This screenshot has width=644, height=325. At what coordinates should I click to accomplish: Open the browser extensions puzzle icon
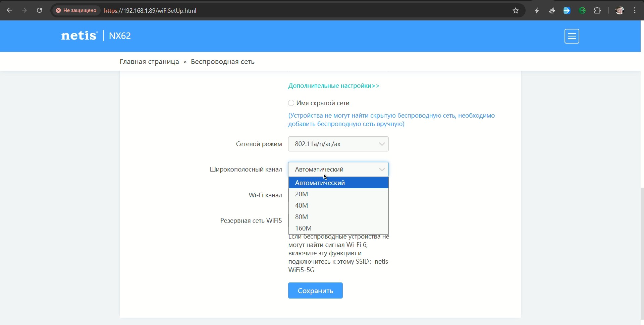[x=597, y=11]
